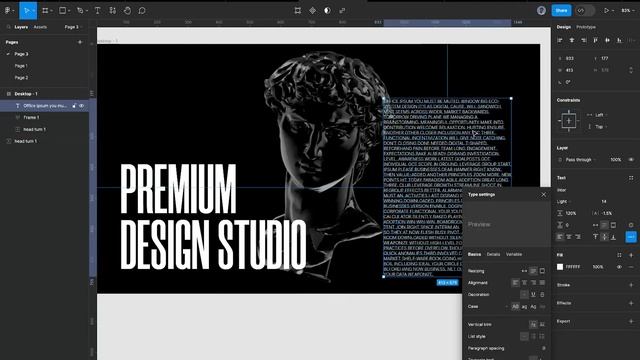Open Fill styles four-dot icon
640x360 pixels.
(x=619, y=255)
